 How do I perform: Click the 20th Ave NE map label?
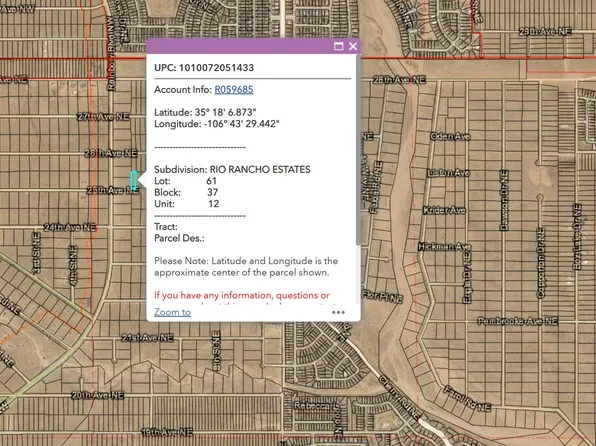pos(98,395)
